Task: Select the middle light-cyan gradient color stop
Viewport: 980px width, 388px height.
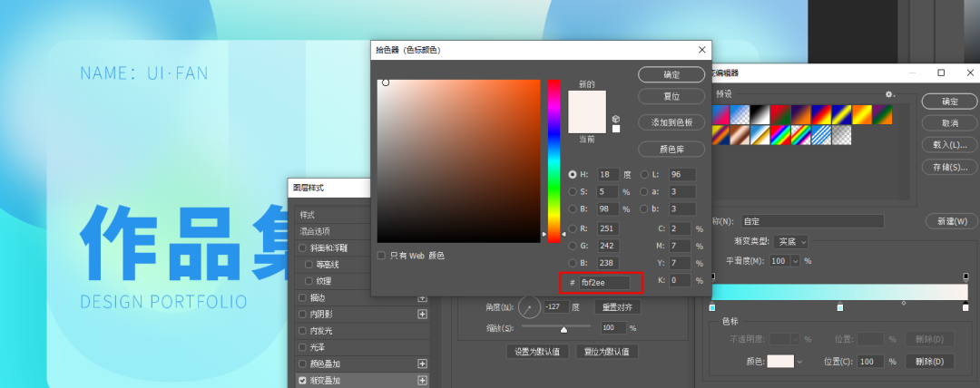Action: click(x=840, y=307)
